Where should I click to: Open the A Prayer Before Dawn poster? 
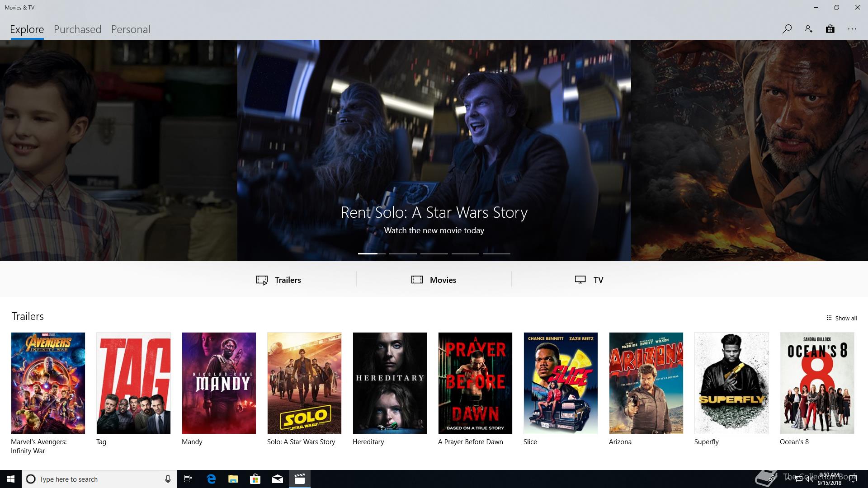tap(475, 383)
